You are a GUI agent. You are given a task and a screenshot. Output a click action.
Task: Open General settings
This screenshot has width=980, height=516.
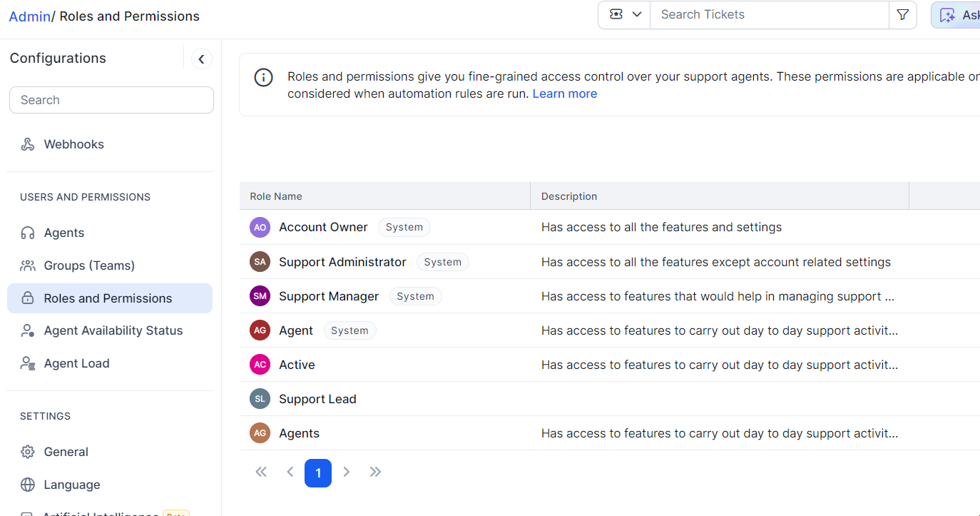click(66, 452)
